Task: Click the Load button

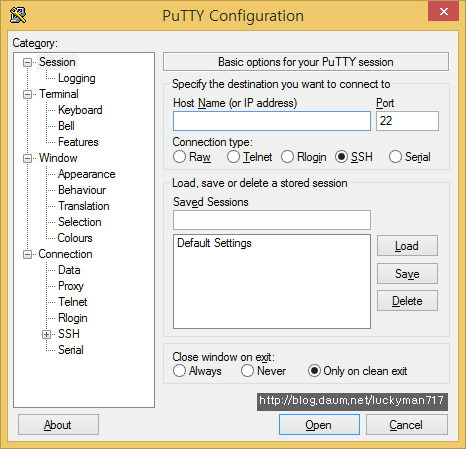Action: point(407,246)
